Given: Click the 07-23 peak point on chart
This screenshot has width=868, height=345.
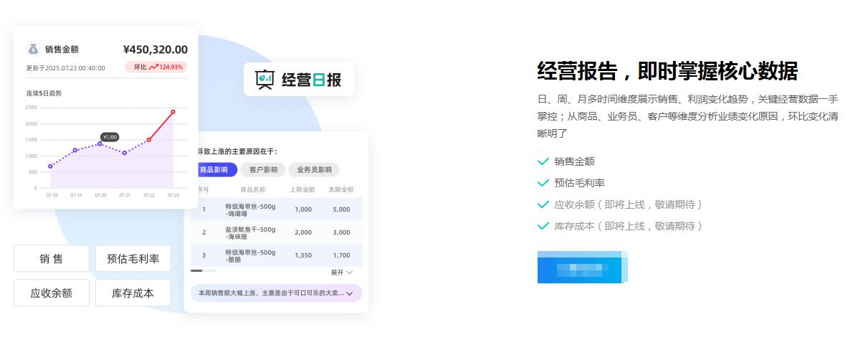Looking at the screenshot, I should pos(173,112).
